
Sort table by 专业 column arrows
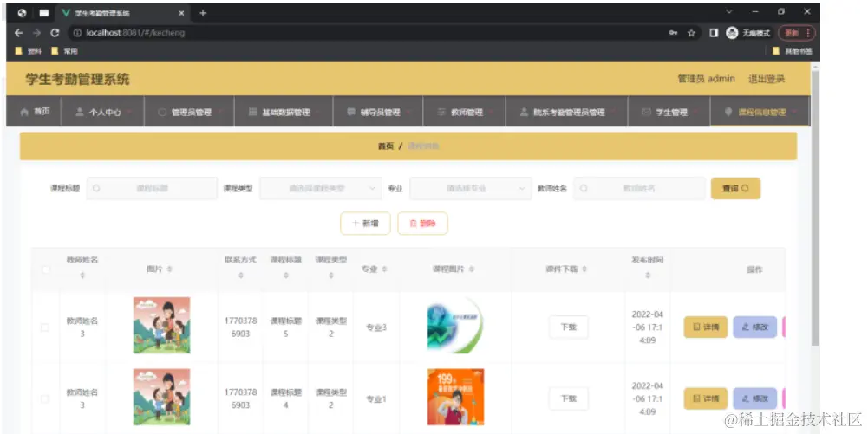click(385, 269)
